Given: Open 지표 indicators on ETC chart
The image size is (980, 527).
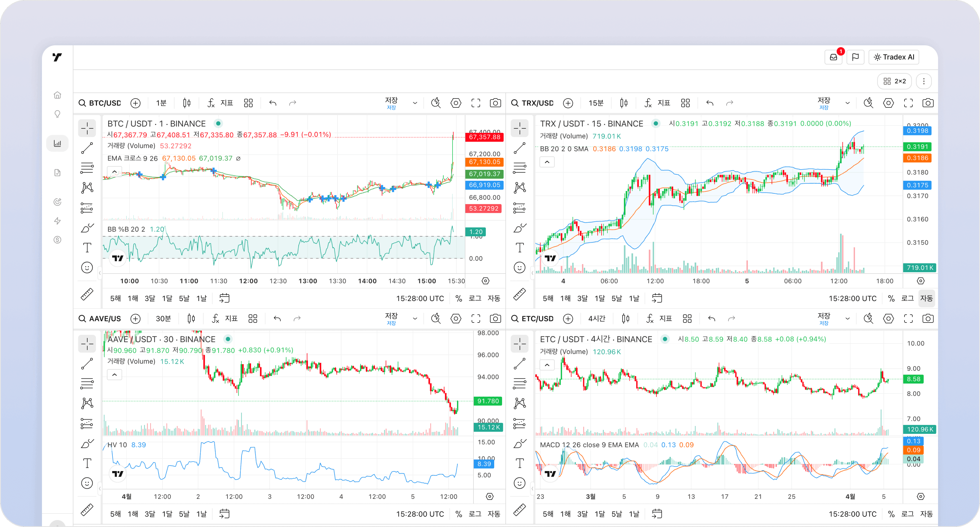Looking at the screenshot, I should 659,319.
